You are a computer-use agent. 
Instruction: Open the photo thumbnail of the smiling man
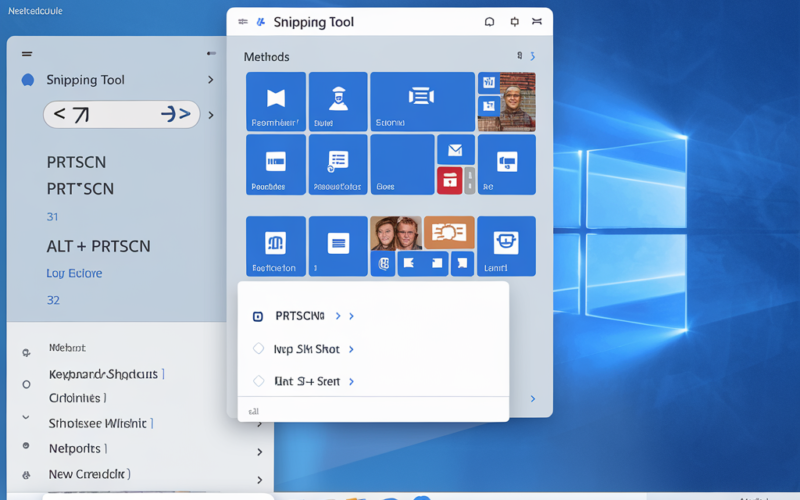(517, 102)
